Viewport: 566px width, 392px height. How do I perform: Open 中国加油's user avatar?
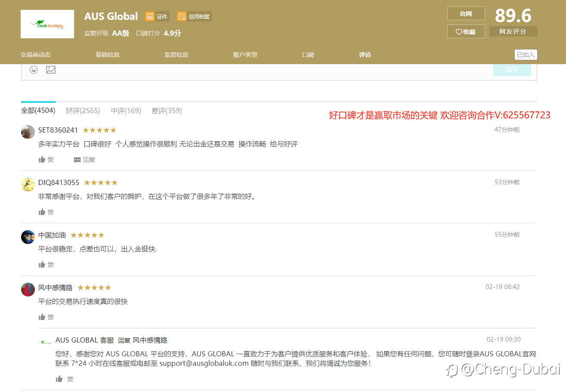(28, 237)
